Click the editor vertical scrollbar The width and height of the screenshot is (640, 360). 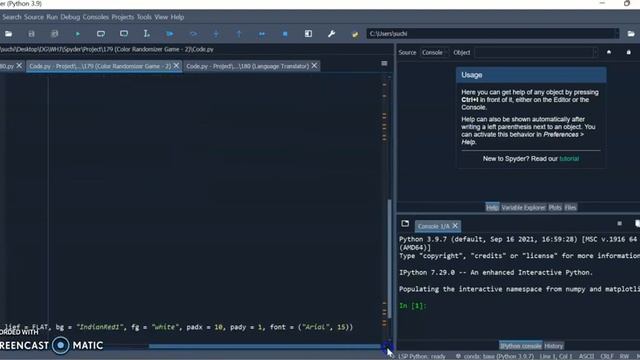389,258
